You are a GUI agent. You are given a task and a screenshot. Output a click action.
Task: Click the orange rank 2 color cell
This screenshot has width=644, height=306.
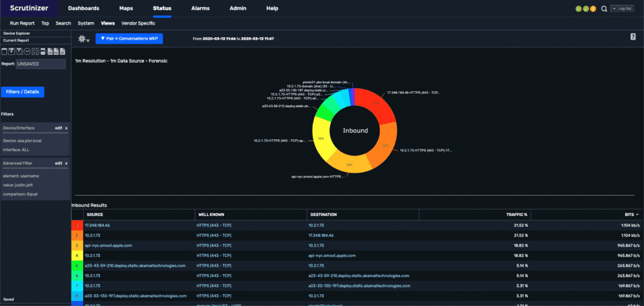coord(77,235)
